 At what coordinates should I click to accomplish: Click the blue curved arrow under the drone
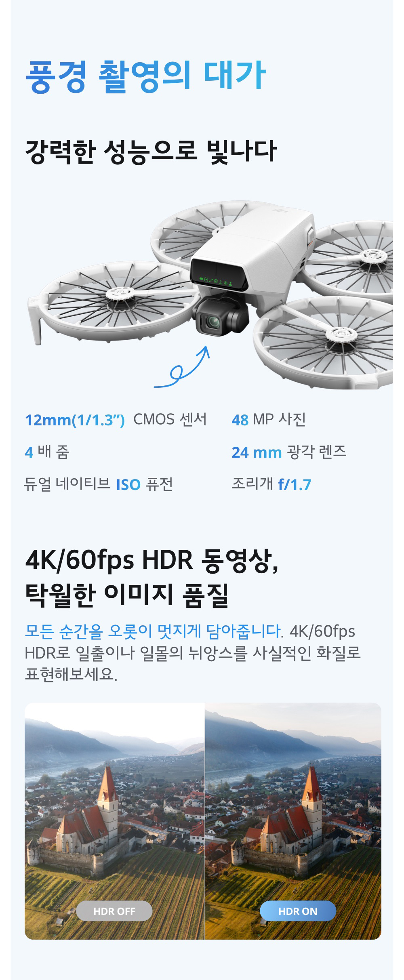182,367
